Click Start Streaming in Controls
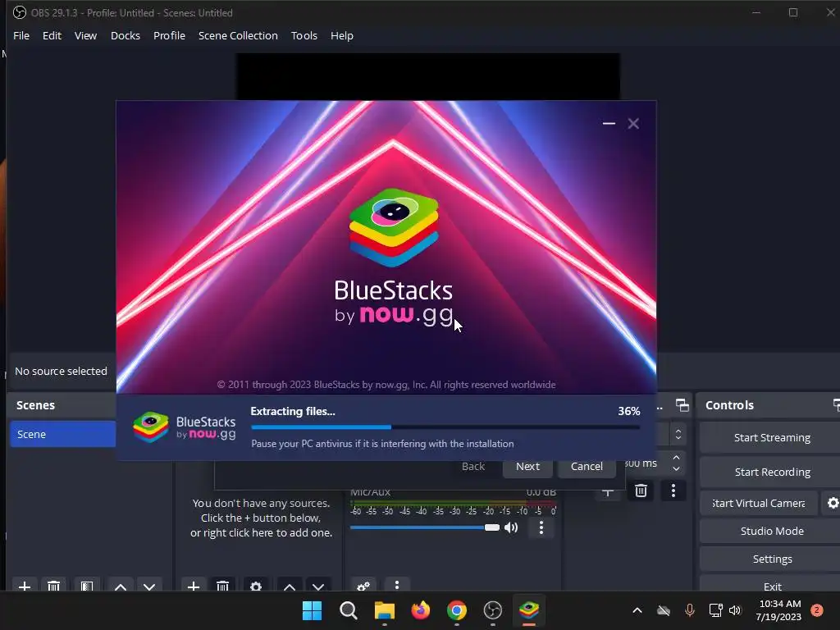 (771, 438)
